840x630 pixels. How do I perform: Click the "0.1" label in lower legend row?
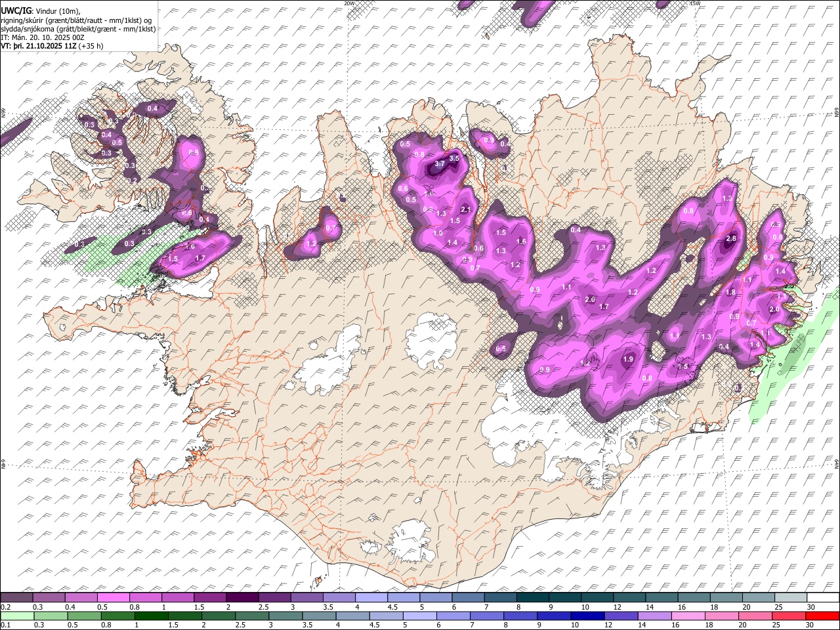click(5, 625)
